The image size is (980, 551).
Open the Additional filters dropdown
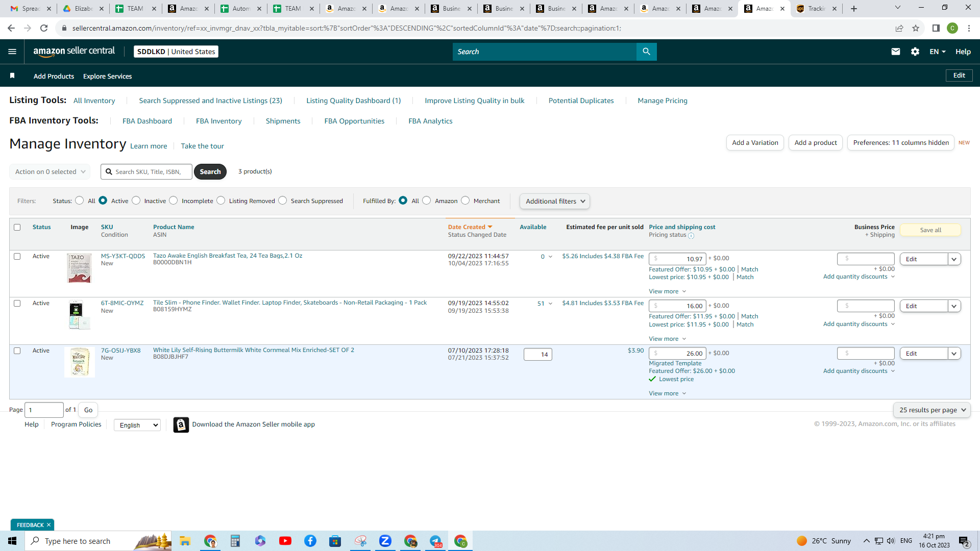click(x=555, y=201)
